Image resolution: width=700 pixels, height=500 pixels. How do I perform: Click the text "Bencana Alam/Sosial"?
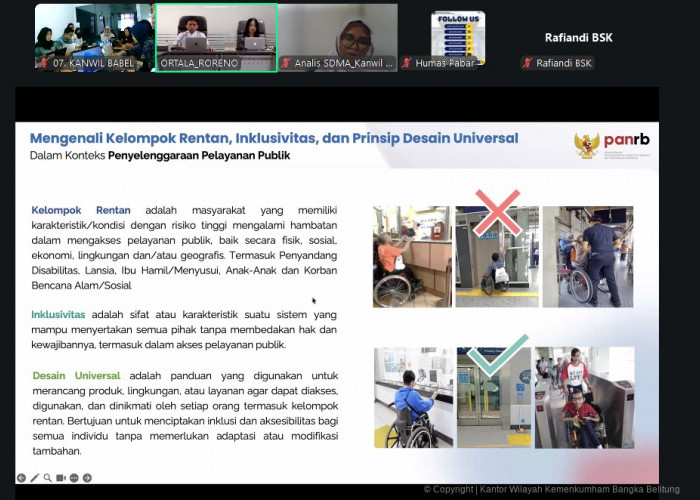(81, 286)
